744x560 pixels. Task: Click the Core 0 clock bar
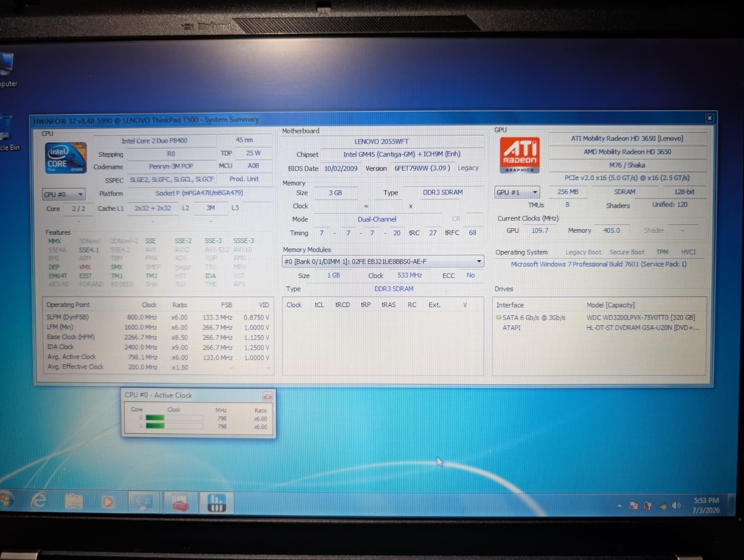pyautogui.click(x=174, y=418)
